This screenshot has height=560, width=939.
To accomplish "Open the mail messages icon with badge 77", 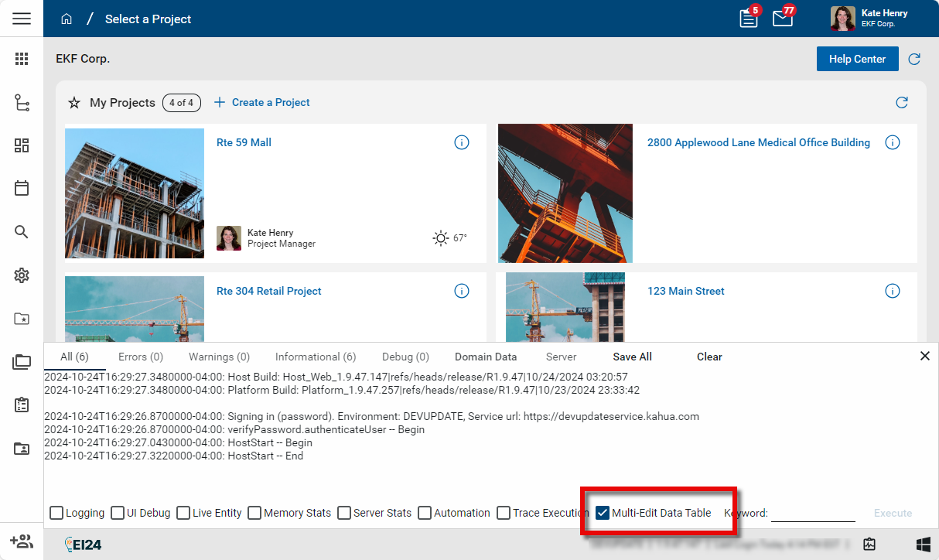I will click(x=783, y=19).
